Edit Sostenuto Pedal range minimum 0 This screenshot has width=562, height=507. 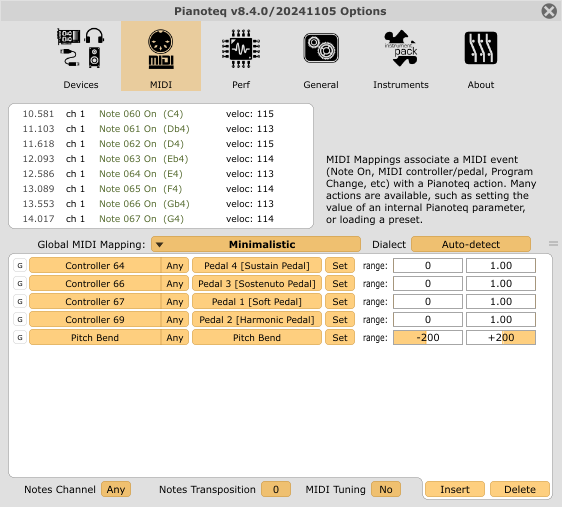tap(428, 283)
